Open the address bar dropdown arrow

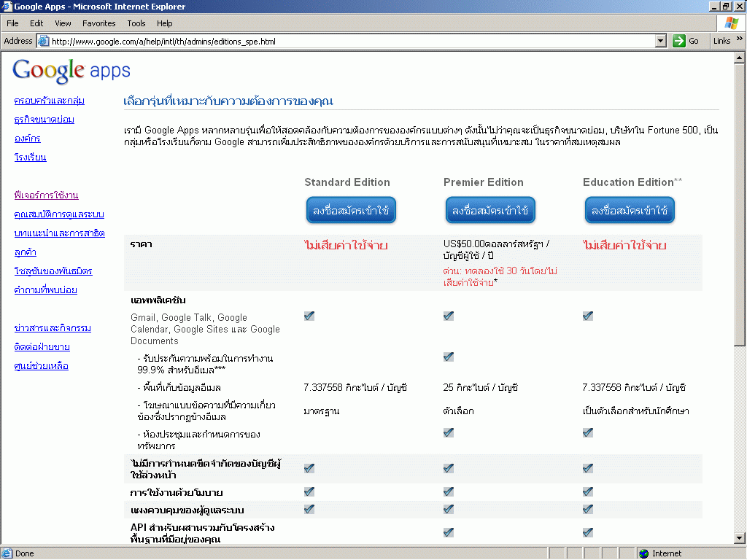point(661,41)
